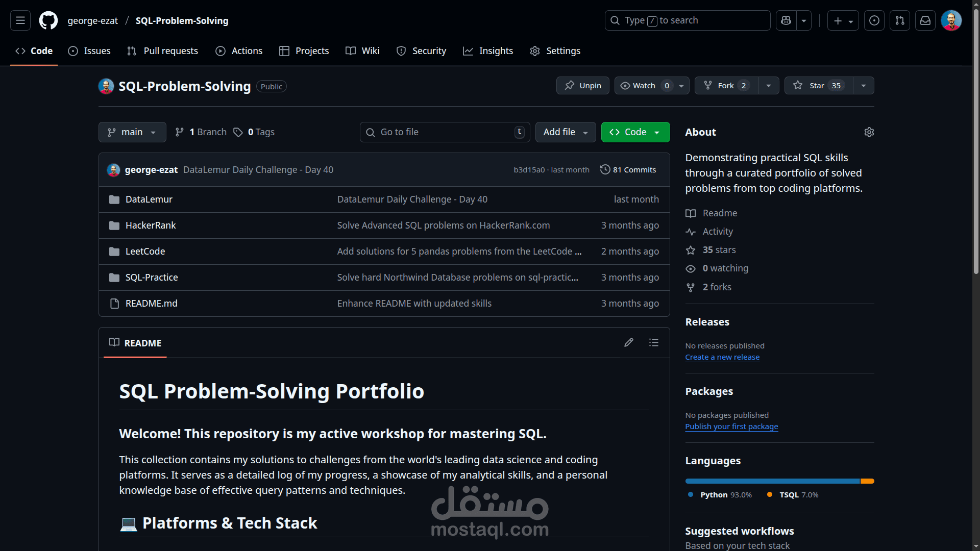This screenshot has height=551, width=980.
Task: Open the notifications inbox icon
Action: (x=925, y=20)
